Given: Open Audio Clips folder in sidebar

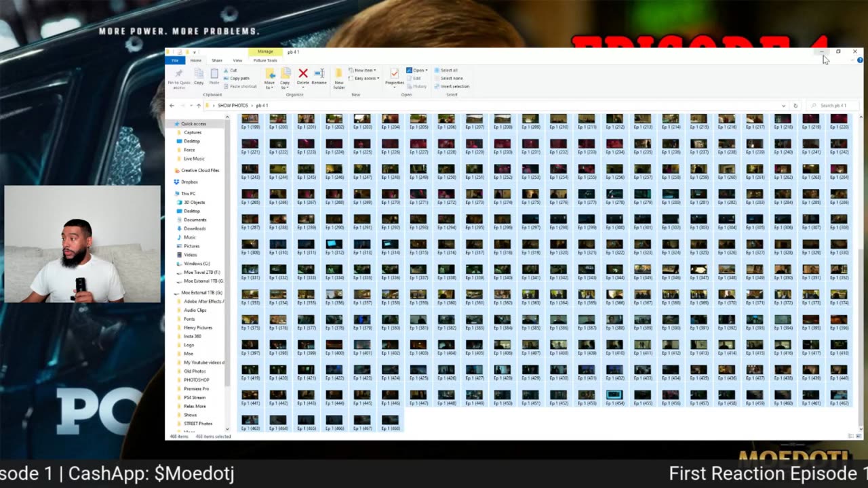Looking at the screenshot, I should (x=192, y=310).
